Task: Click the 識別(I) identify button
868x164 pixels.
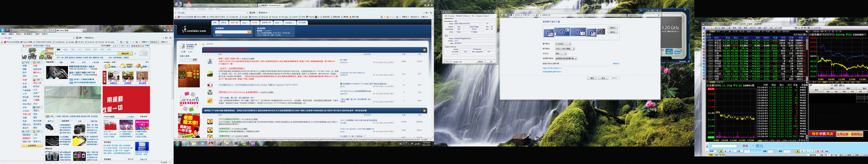Action: coord(613,32)
